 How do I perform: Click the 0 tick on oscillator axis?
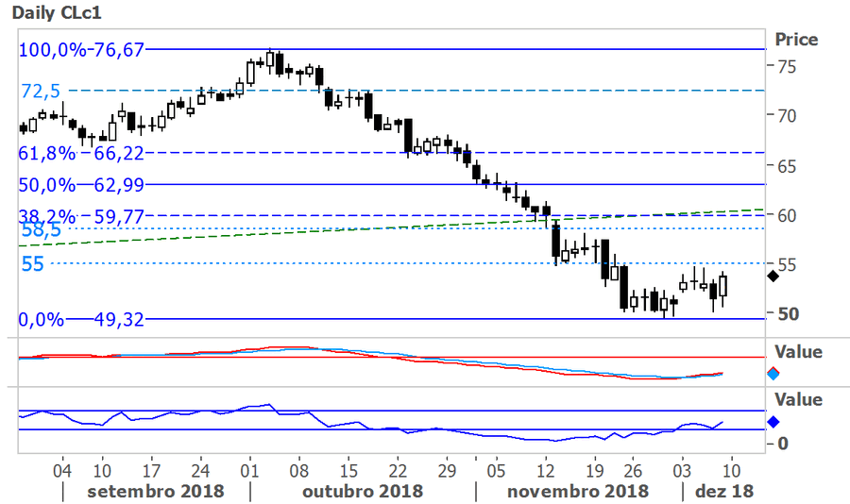click(780, 443)
